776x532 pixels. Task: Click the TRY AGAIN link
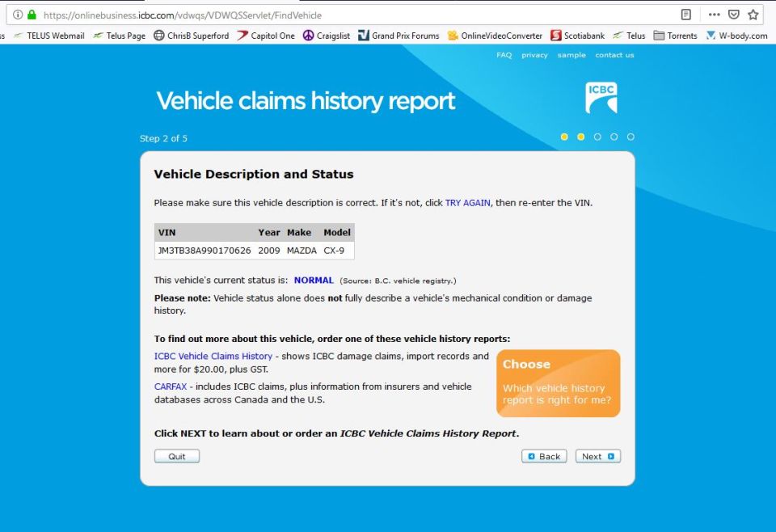(x=468, y=203)
